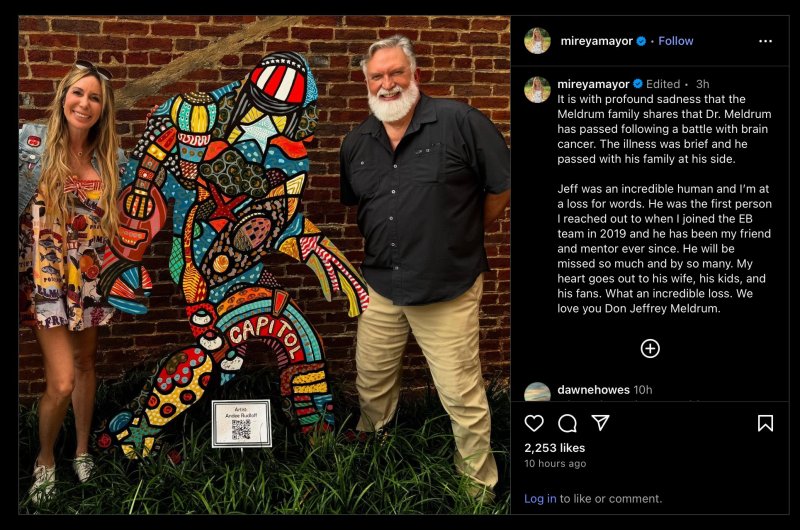Click the blue verified badge in the header
800x530 pixels.
(x=641, y=41)
